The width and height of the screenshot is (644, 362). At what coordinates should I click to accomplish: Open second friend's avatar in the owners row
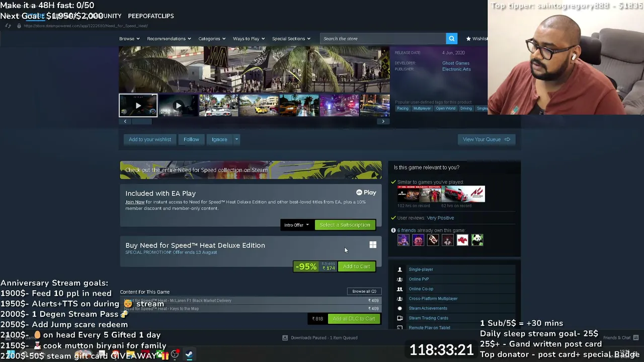point(418,240)
